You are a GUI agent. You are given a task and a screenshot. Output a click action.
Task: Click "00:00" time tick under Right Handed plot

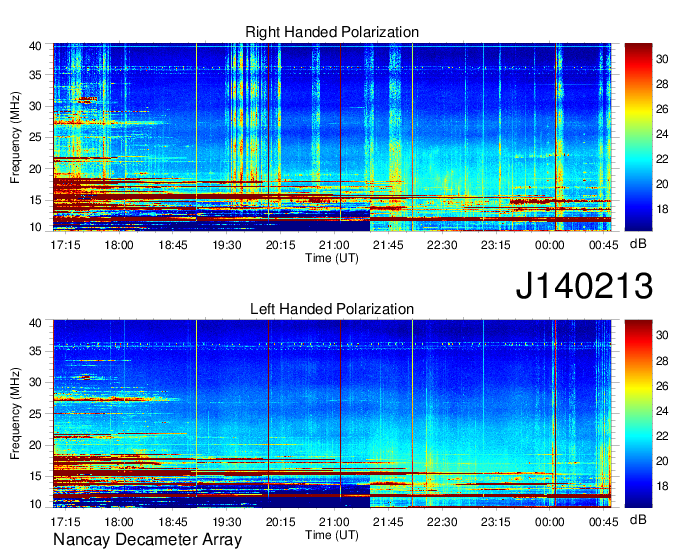549,245
